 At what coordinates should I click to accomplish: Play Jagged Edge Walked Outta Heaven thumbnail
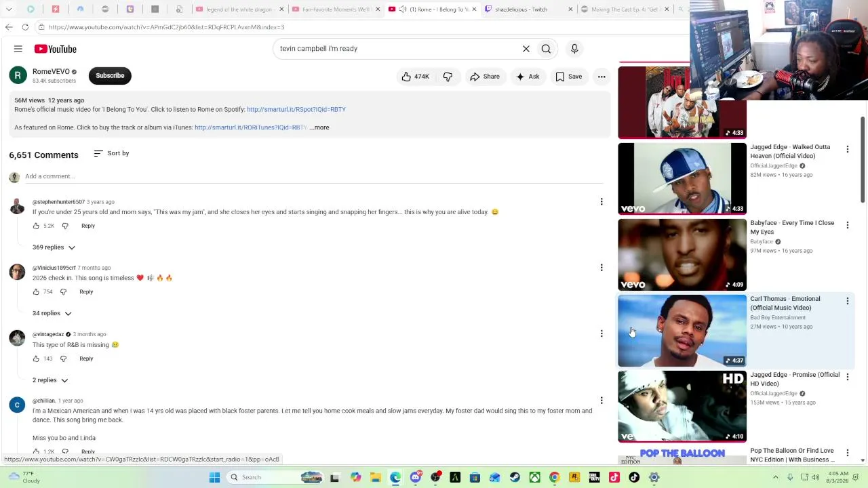click(x=682, y=179)
